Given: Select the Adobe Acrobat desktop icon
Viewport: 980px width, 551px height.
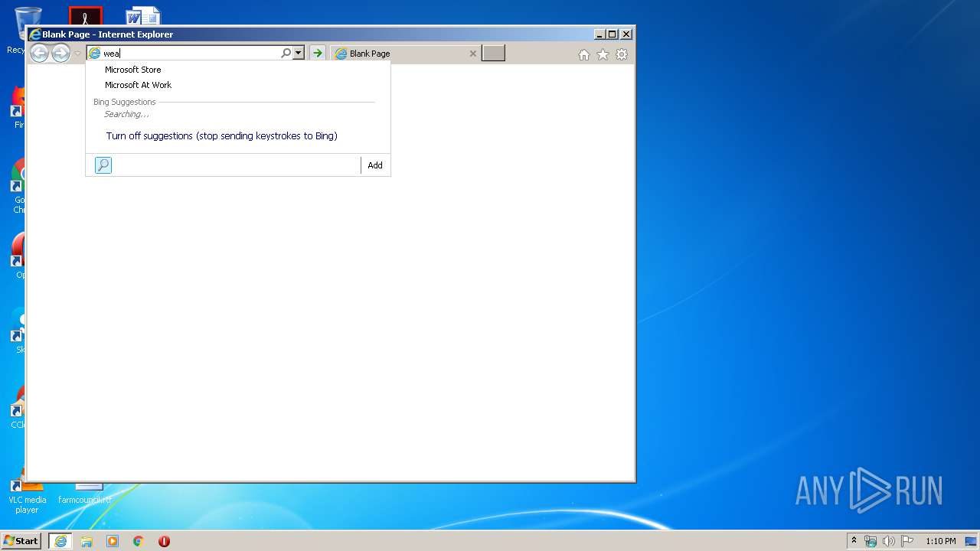Looking at the screenshot, I should click(x=85, y=16).
